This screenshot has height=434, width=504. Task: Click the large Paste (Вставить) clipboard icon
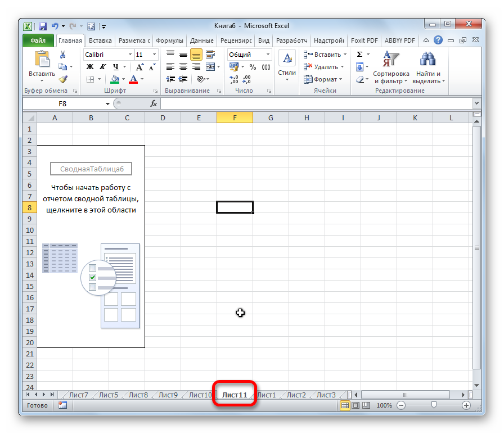point(42,60)
